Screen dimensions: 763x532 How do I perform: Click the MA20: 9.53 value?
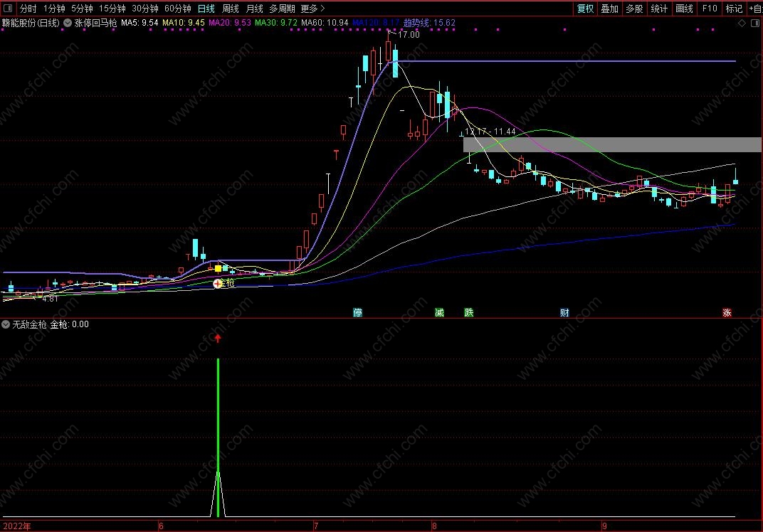coord(230,23)
